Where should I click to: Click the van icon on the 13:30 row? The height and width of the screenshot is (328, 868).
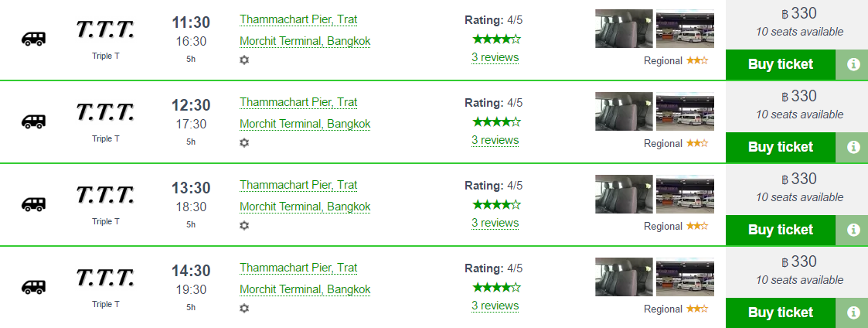[33, 204]
